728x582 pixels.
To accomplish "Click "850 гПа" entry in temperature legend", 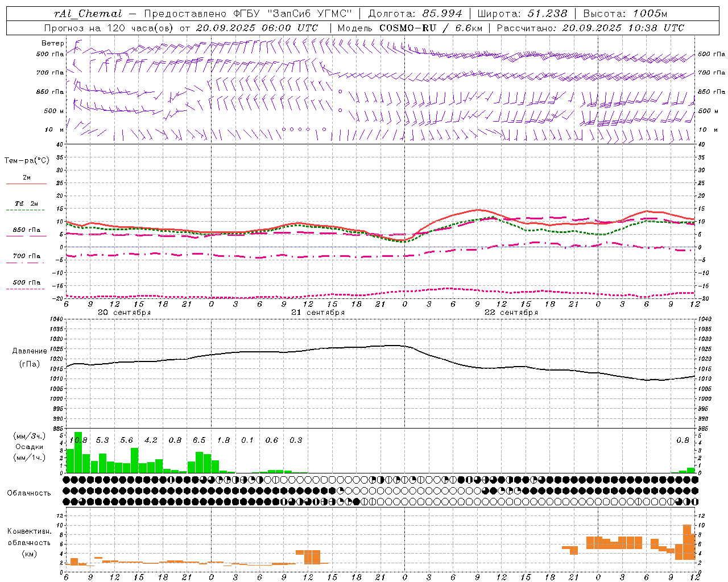I will pyautogui.click(x=27, y=230).
